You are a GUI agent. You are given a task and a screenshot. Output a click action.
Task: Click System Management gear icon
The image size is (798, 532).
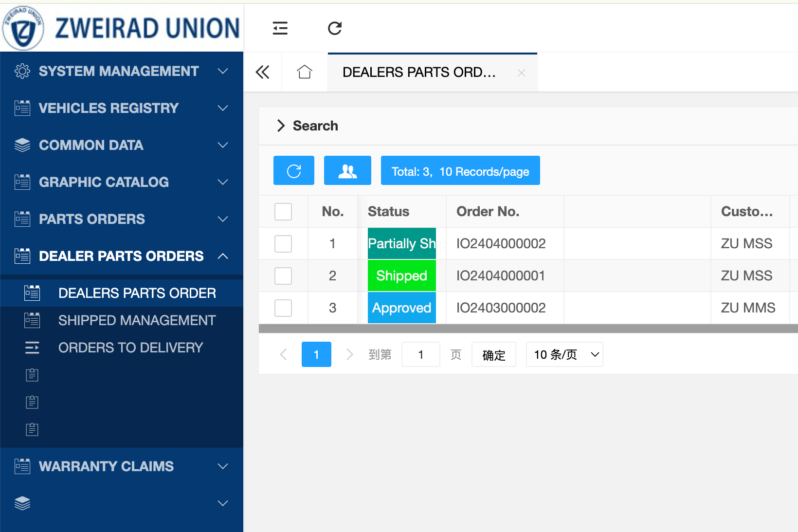click(22, 71)
